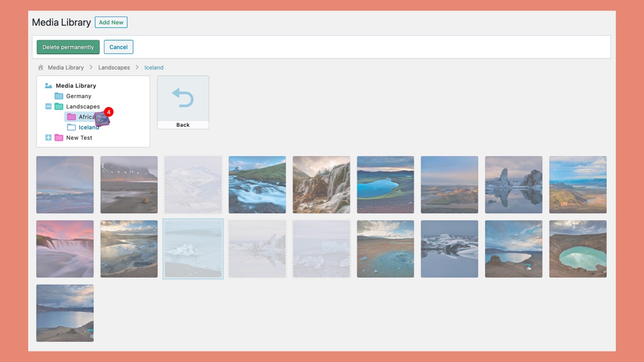Click Delete permanently button

click(x=68, y=47)
